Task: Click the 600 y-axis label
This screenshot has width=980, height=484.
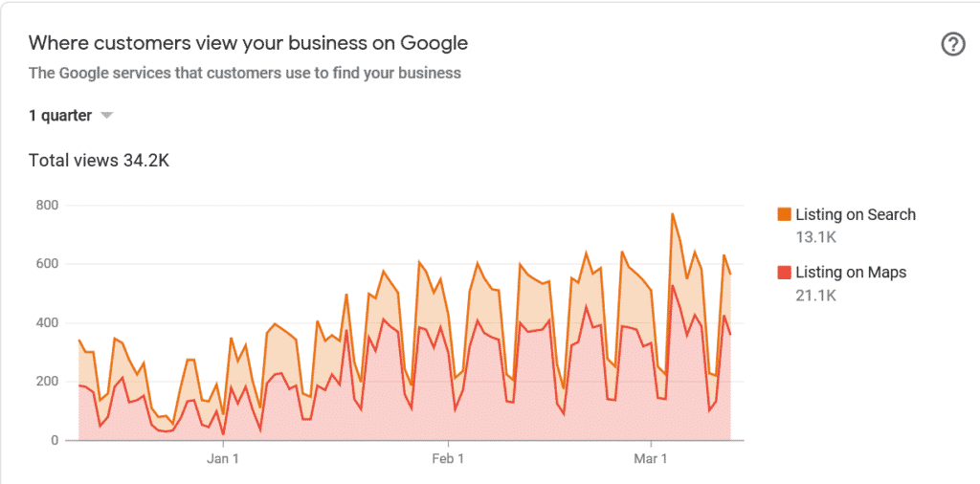Action: 46,264
